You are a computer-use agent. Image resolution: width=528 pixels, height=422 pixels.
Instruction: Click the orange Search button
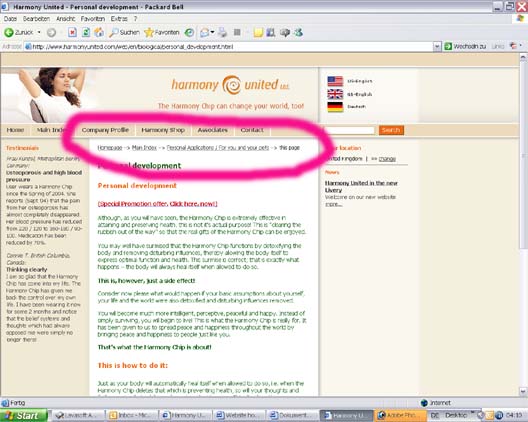pyautogui.click(x=391, y=130)
